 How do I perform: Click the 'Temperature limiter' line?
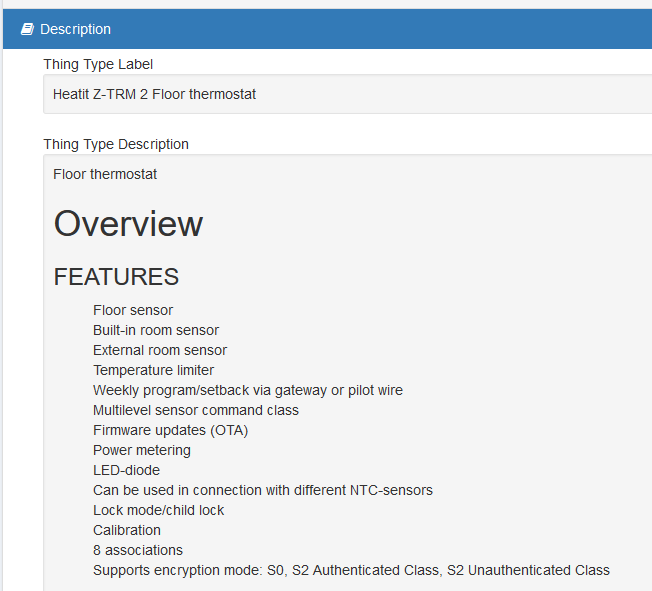click(153, 370)
